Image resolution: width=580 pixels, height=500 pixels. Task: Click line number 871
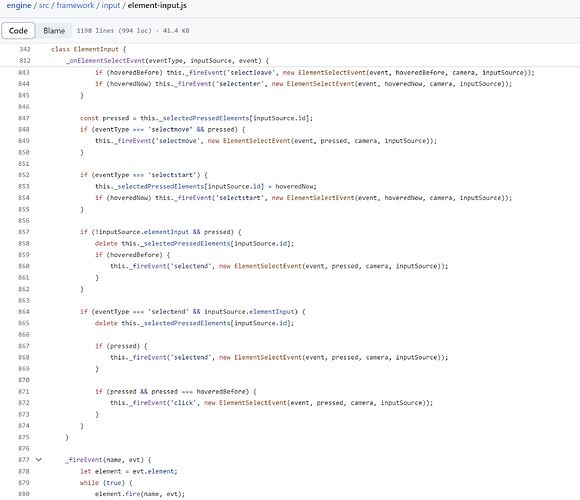pyautogui.click(x=24, y=392)
